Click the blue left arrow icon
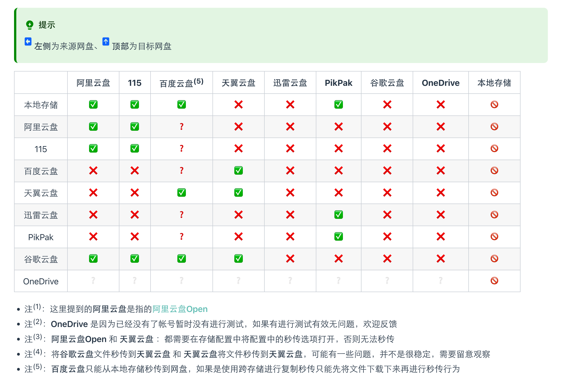The height and width of the screenshot is (392, 584). (28, 41)
